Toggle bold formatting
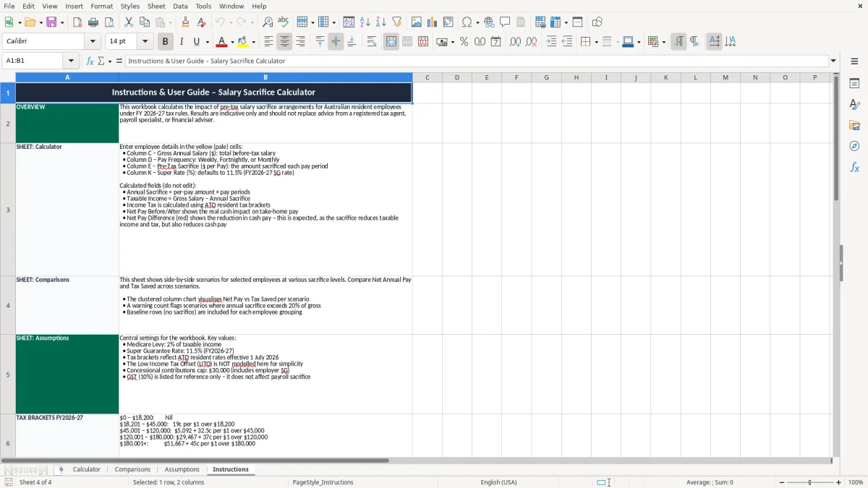The width and height of the screenshot is (868, 488). [166, 42]
